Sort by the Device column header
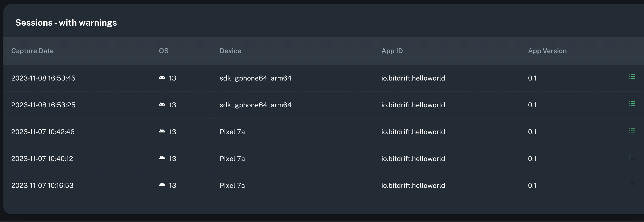 [230, 50]
